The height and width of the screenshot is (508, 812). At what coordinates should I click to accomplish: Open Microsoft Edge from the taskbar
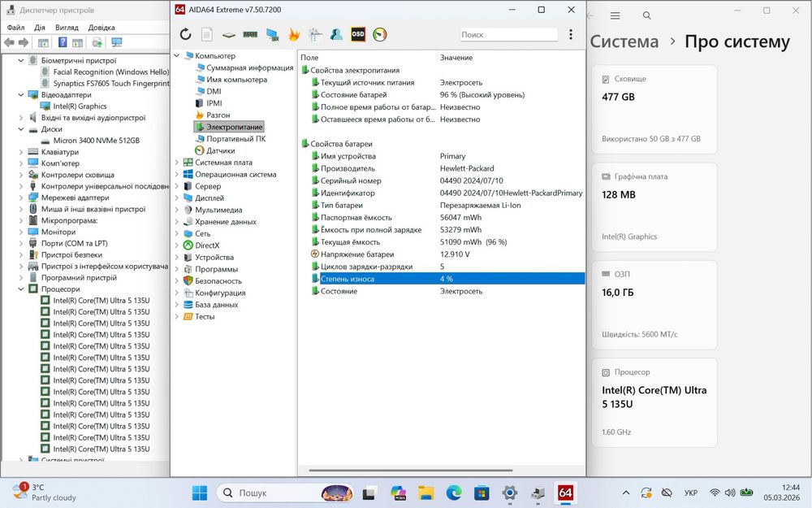pyautogui.click(x=454, y=493)
